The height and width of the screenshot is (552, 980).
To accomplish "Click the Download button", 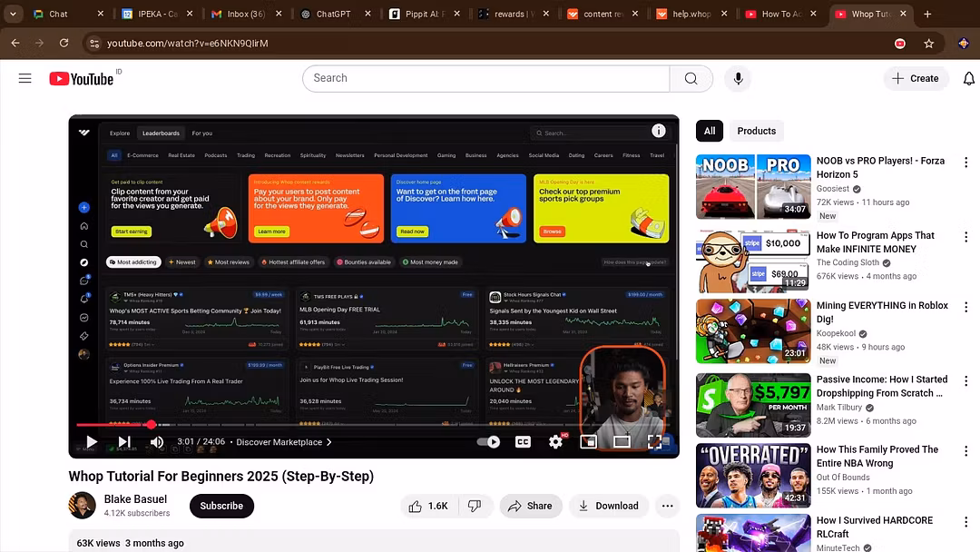I will 608,506.
